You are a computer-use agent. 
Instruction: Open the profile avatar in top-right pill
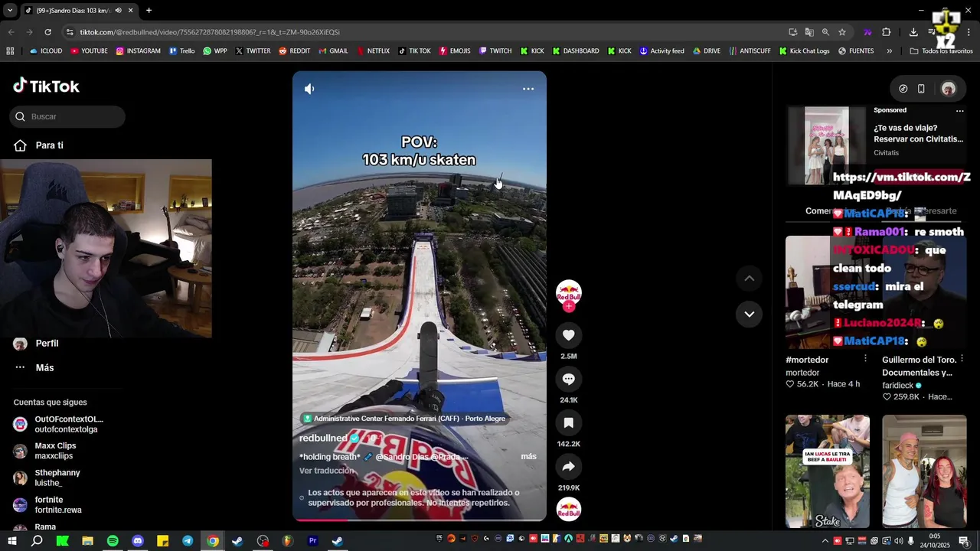(948, 89)
